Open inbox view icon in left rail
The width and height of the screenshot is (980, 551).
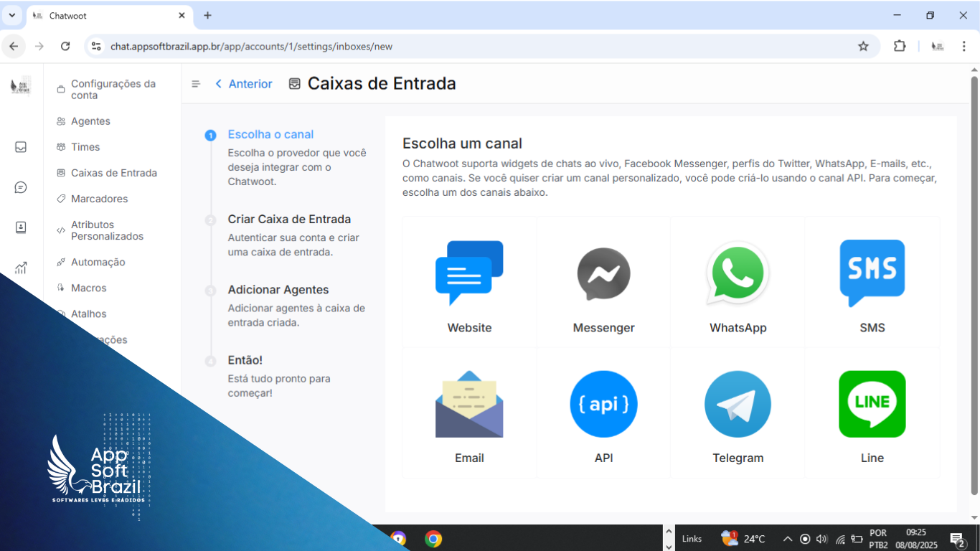click(x=21, y=147)
